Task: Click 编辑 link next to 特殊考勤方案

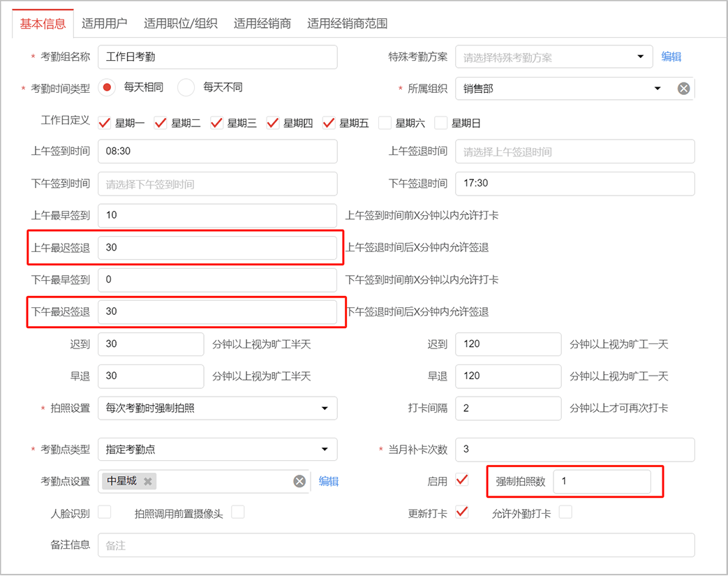Action: coord(671,57)
